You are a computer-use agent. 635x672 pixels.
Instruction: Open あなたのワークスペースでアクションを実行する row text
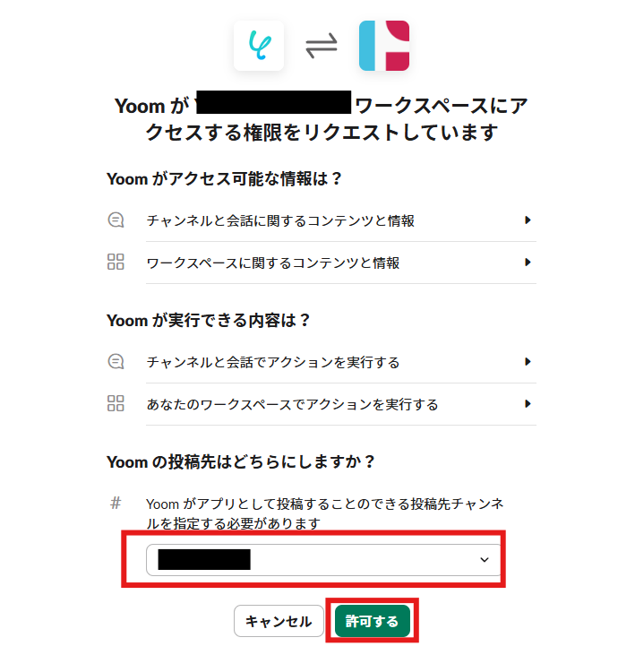tap(293, 404)
